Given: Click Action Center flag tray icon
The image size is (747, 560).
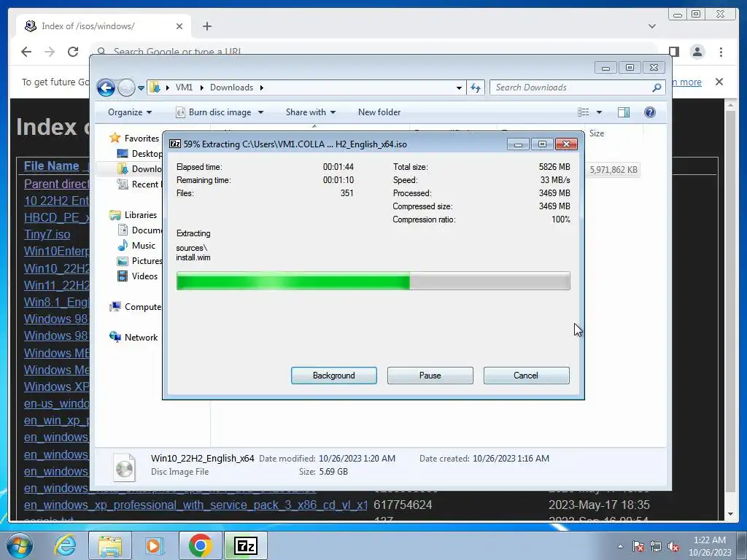Looking at the screenshot, I should tap(638, 546).
